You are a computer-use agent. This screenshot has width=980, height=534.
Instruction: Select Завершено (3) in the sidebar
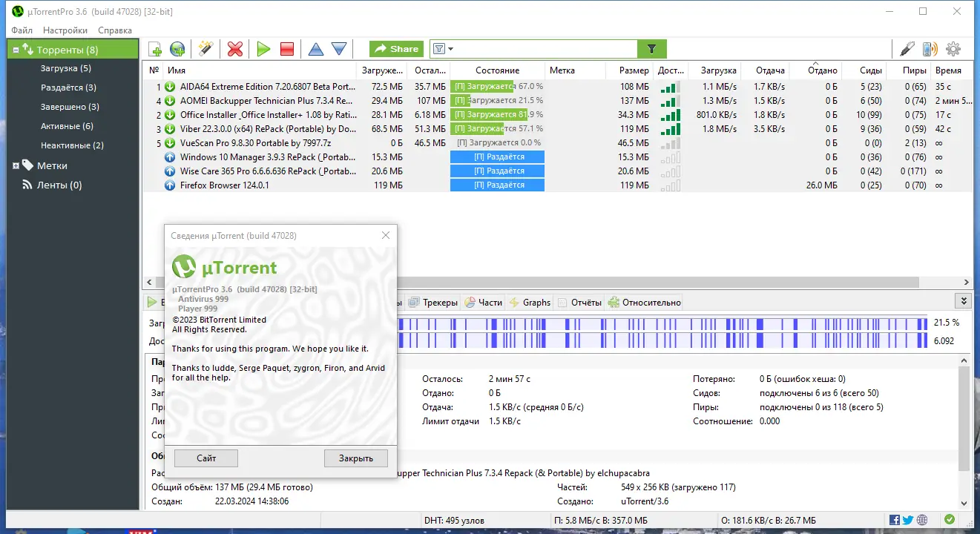[70, 107]
